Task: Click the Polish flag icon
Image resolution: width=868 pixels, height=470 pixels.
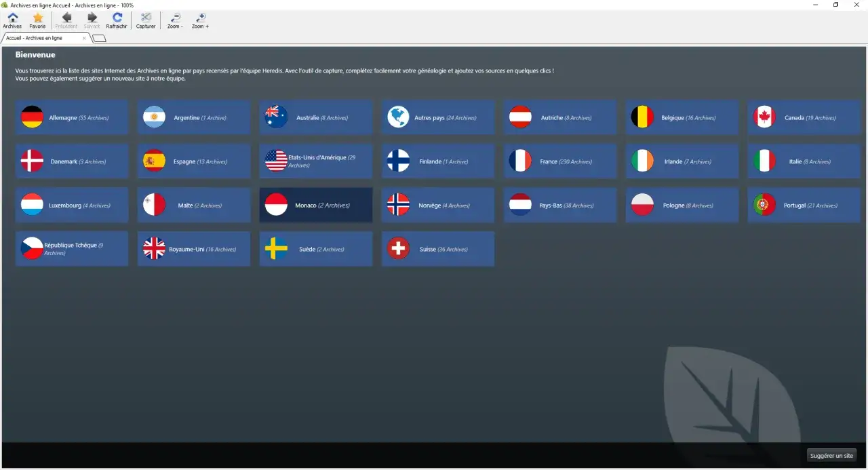Action: point(642,205)
